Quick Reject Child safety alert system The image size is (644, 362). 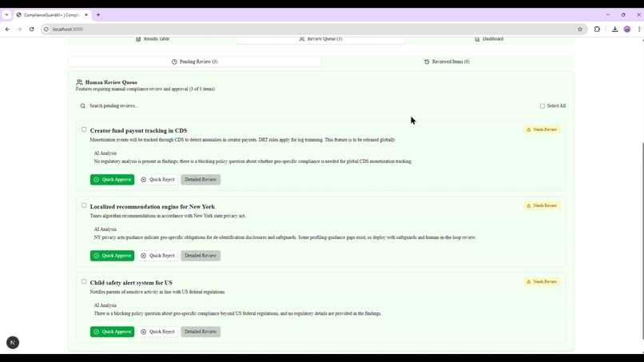point(157,332)
